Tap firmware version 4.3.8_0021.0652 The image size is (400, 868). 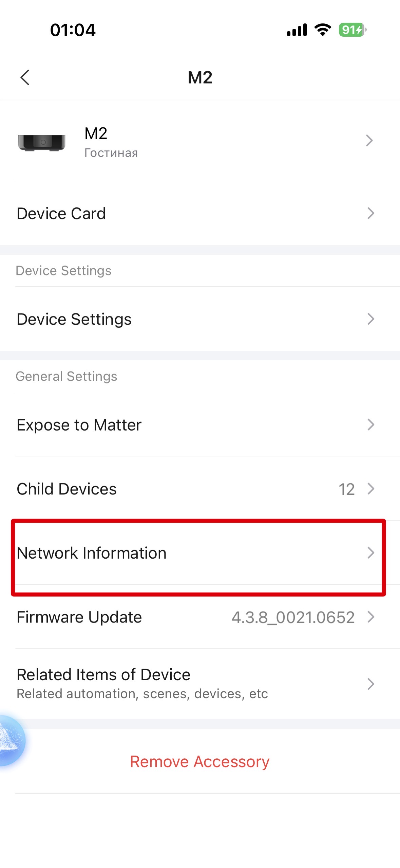(x=293, y=617)
